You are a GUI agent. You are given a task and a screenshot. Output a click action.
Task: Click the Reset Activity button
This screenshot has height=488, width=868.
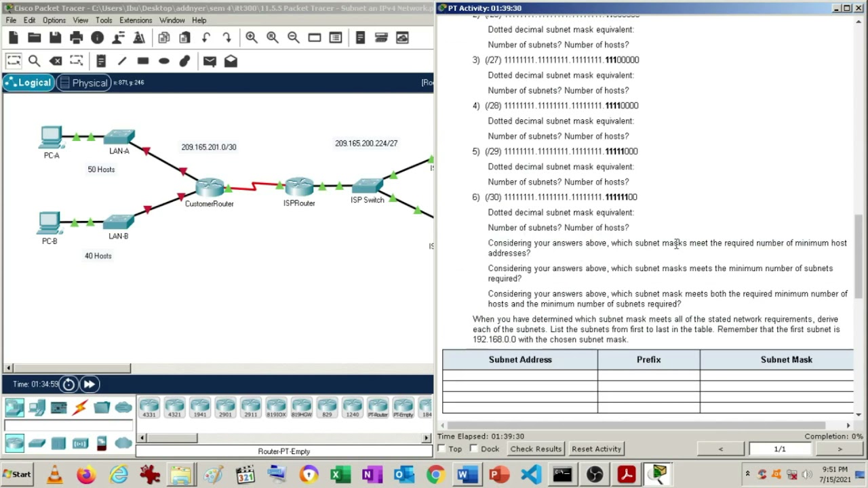[x=596, y=449]
